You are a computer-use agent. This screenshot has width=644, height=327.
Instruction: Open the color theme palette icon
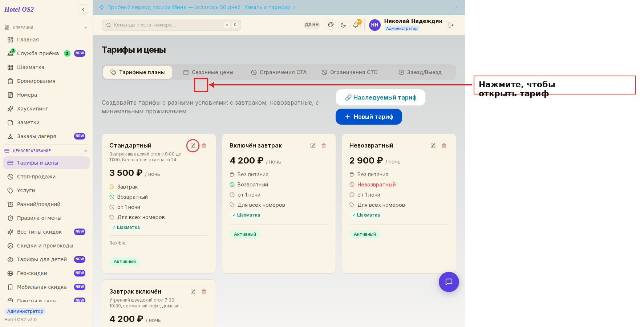click(331, 25)
